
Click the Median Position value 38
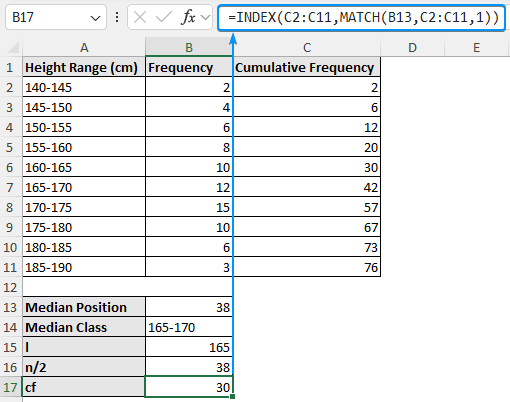(189, 307)
